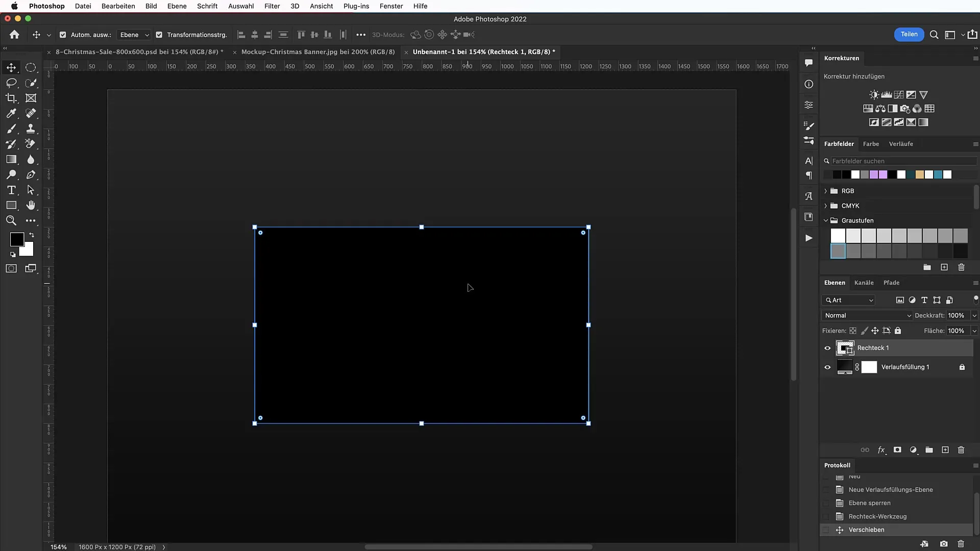Viewport: 980px width, 551px height.
Task: Select the Pen tool
Action: pos(31,174)
